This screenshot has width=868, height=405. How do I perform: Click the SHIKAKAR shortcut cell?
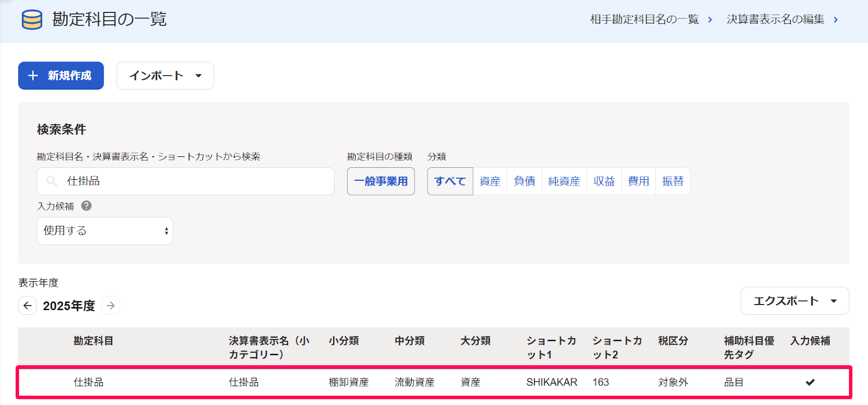552,382
